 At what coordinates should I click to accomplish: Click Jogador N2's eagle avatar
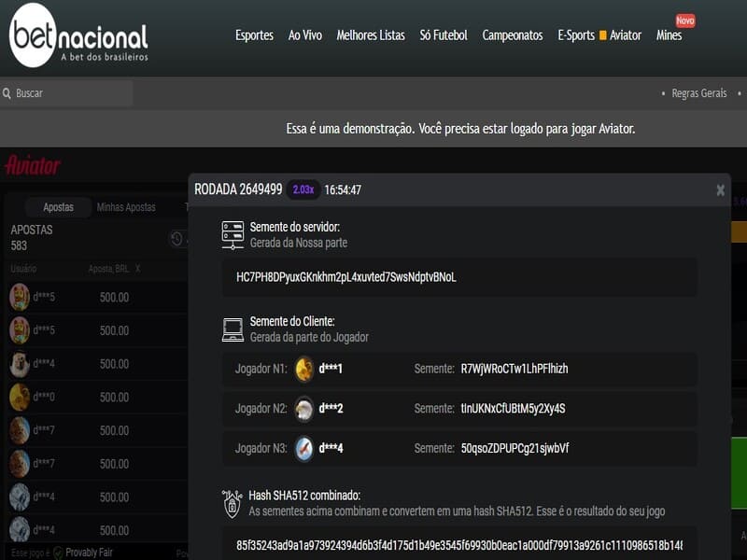304,409
